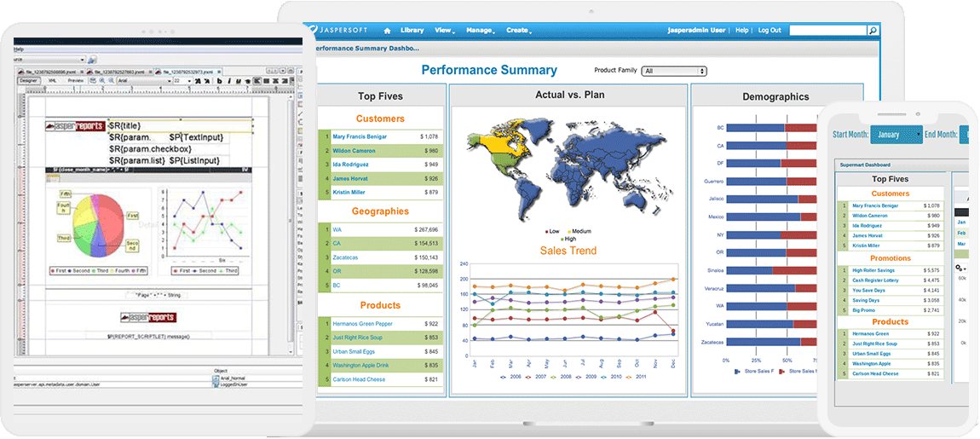Click the 2006 series in Sales Trend legend

510,377
